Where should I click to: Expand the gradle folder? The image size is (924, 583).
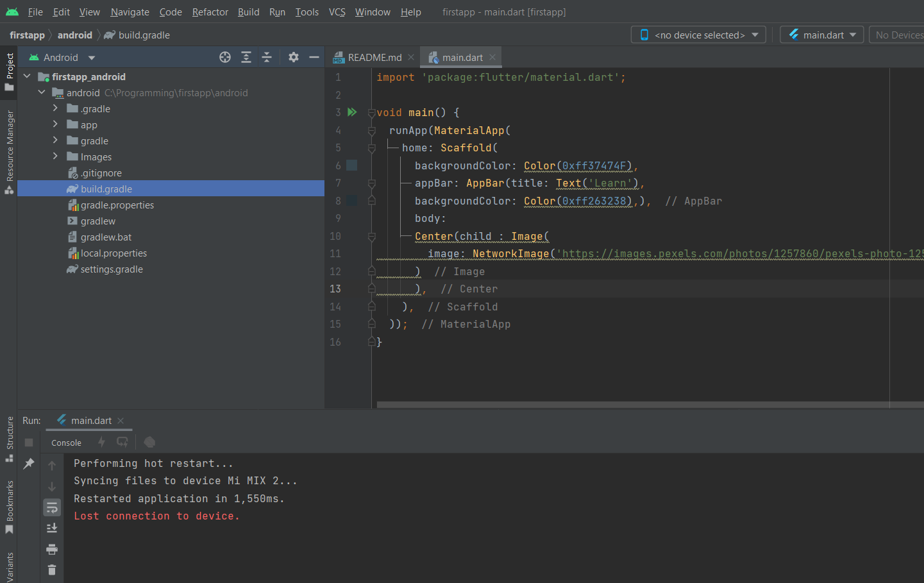tap(55, 140)
